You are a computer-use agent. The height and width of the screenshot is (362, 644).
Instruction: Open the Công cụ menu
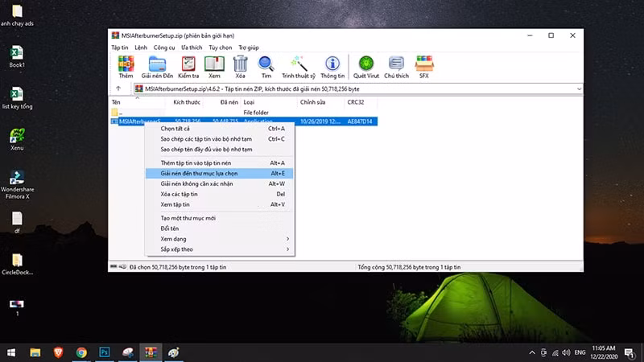coord(164,47)
